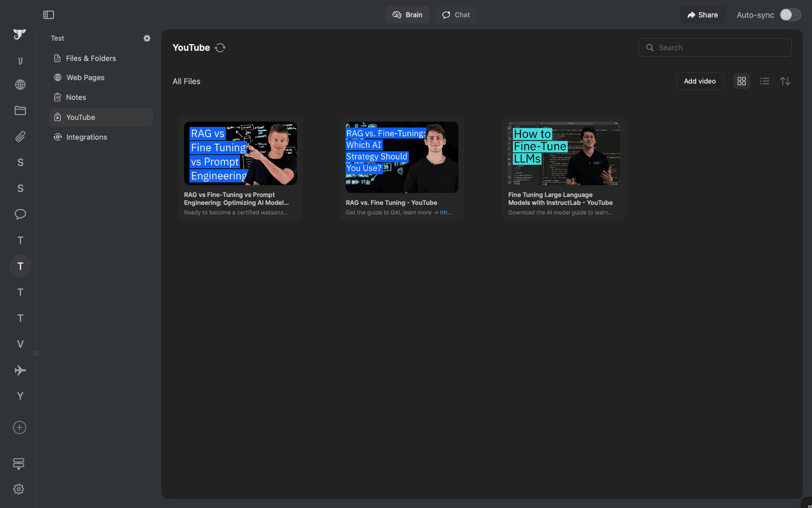The image size is (812, 508).
Task: Click the Add video button
Action: [699, 81]
